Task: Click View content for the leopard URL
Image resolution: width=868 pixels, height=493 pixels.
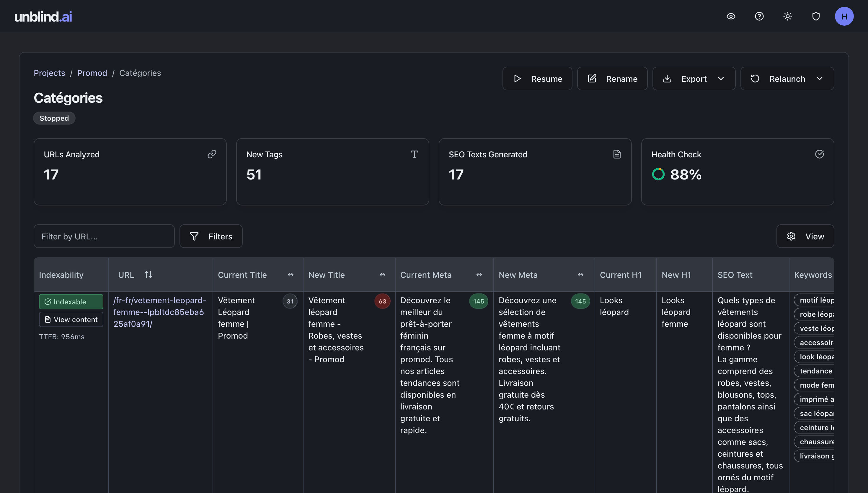Action: click(x=71, y=319)
